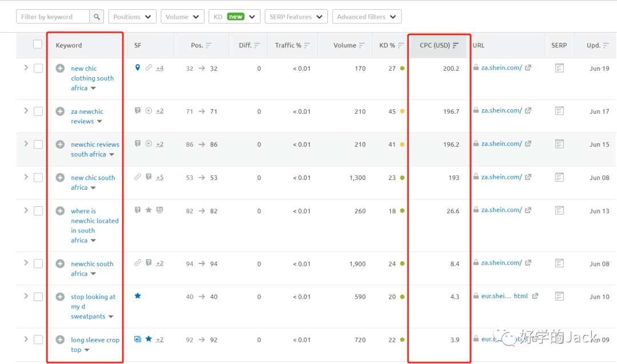The width and height of the screenshot is (617, 364).
Task: Open the Volume filter dropdown
Action: click(x=182, y=17)
